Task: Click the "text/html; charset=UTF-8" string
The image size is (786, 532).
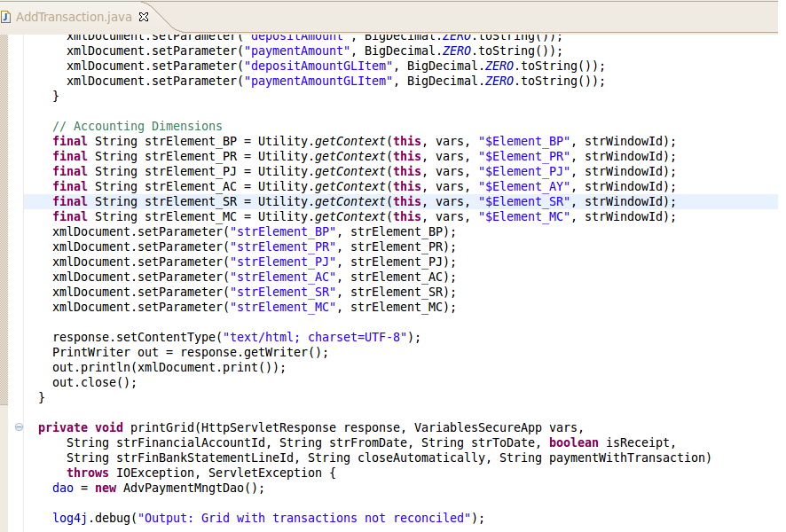Action: point(318,337)
